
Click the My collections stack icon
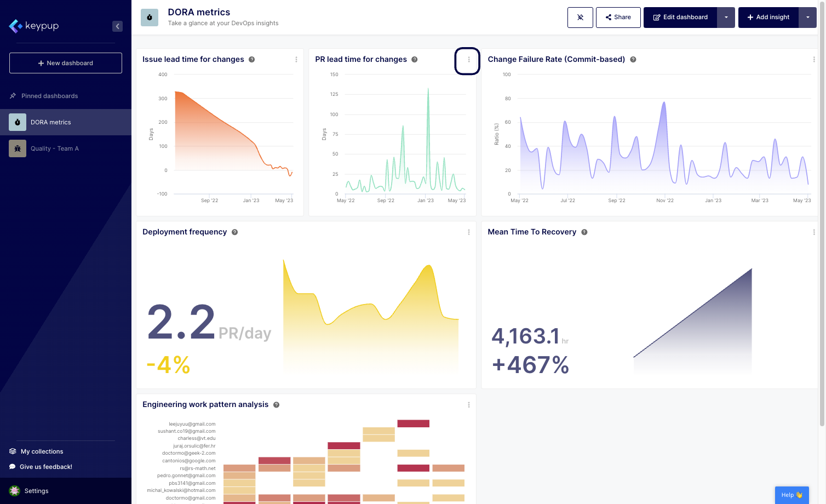click(x=12, y=451)
